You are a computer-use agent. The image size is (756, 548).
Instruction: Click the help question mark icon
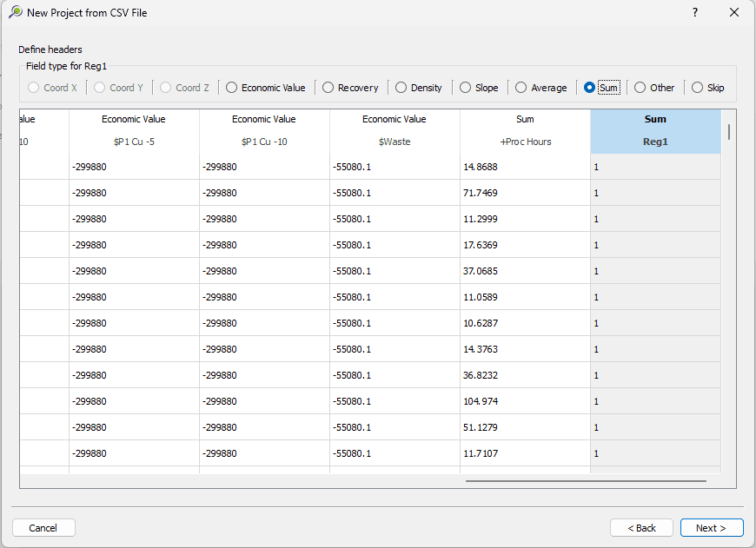[x=695, y=13]
